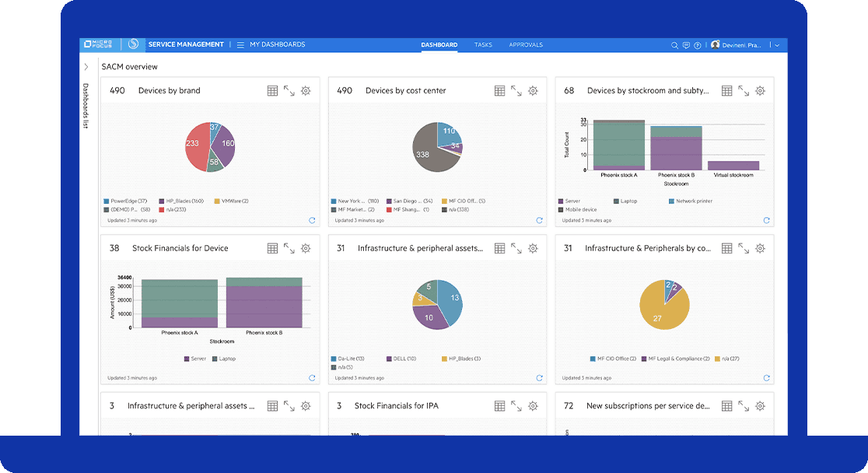Open table view for Devices by cost center
Screen dimensions: 868x473
(499, 91)
